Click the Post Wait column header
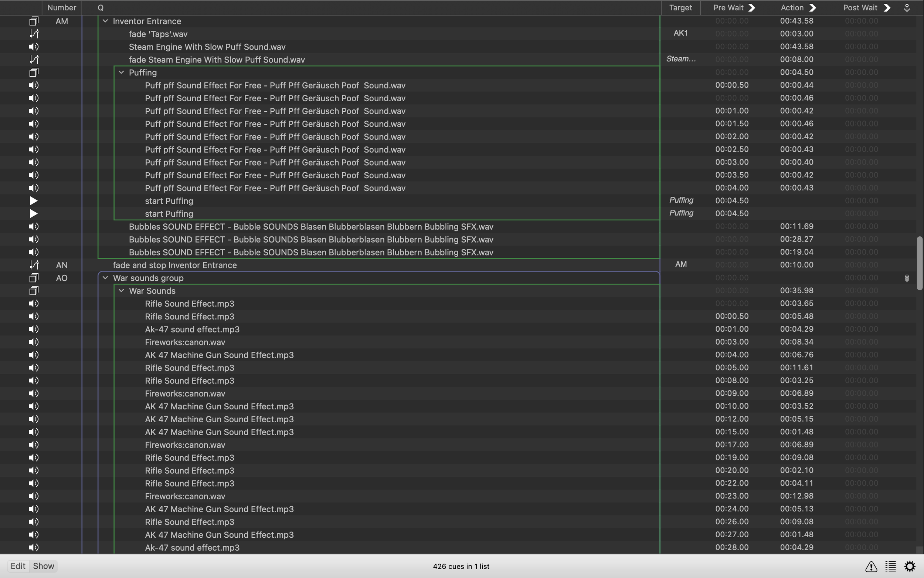The width and height of the screenshot is (924, 578). click(860, 8)
